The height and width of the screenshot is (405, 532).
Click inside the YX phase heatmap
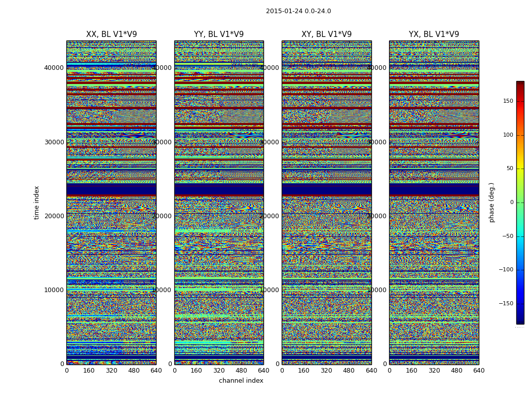tap(434, 202)
